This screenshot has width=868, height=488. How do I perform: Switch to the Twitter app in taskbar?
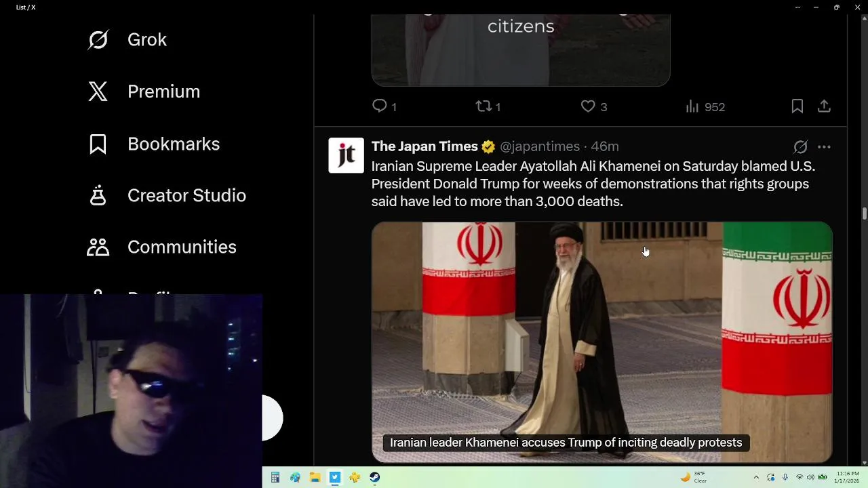click(x=335, y=477)
